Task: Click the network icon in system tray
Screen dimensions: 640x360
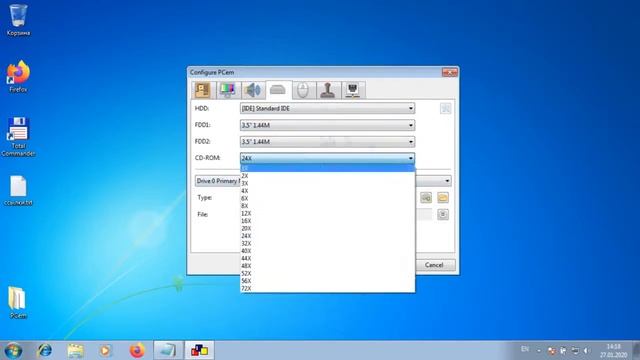Action: (x=575, y=351)
